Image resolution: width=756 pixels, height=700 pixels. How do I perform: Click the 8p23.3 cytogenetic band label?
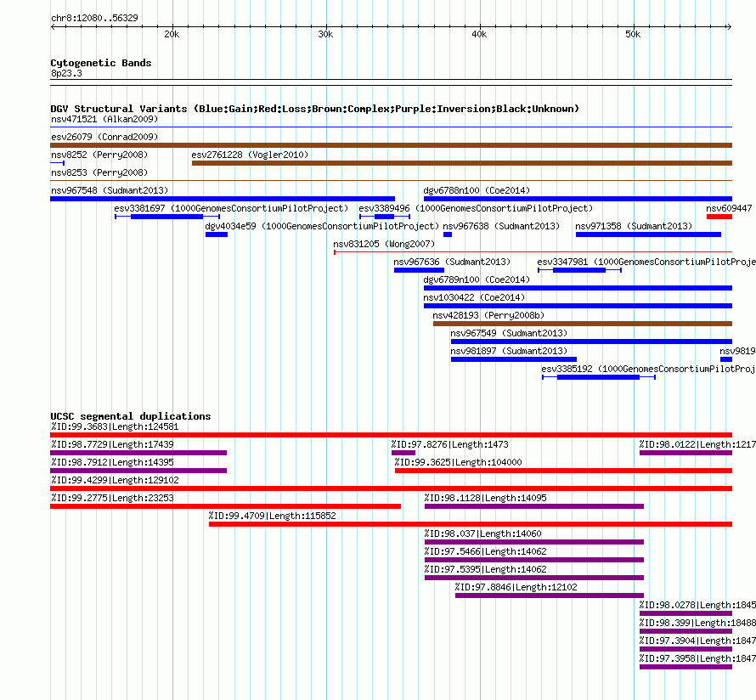point(66,73)
